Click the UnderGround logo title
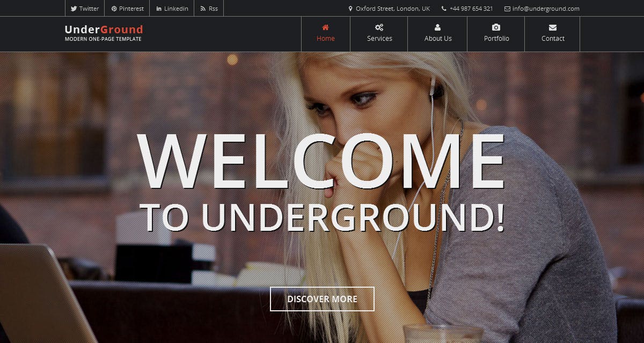The image size is (644, 343). pyautogui.click(x=104, y=30)
